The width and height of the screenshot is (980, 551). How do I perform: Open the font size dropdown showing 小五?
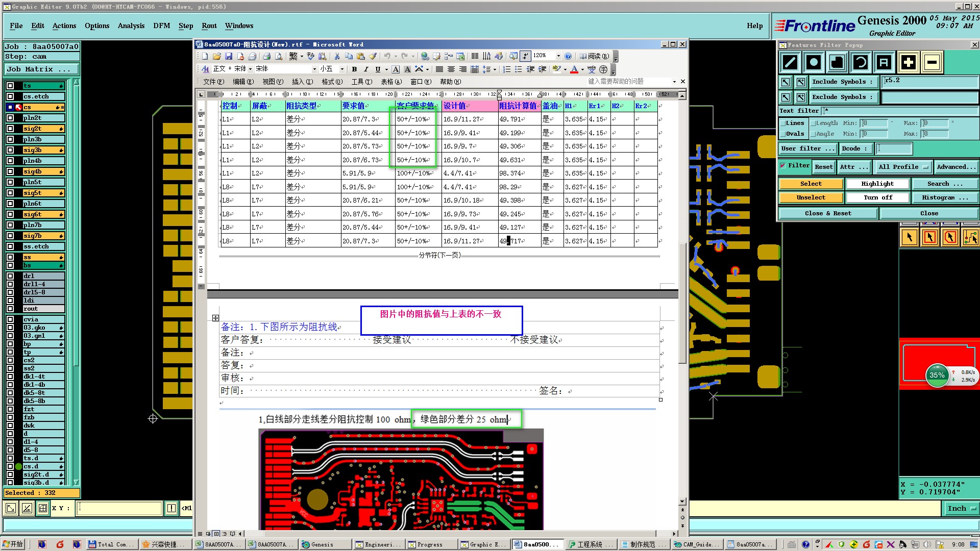(342, 69)
